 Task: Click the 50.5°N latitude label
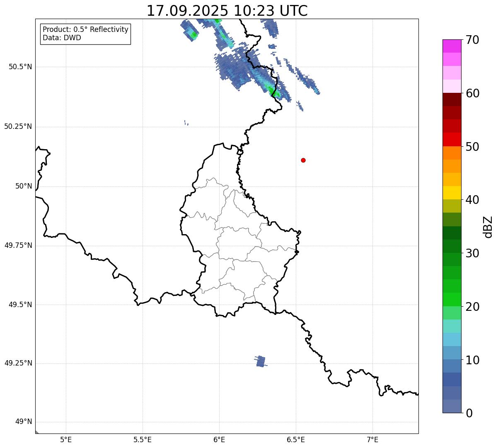pyautogui.click(x=20, y=67)
